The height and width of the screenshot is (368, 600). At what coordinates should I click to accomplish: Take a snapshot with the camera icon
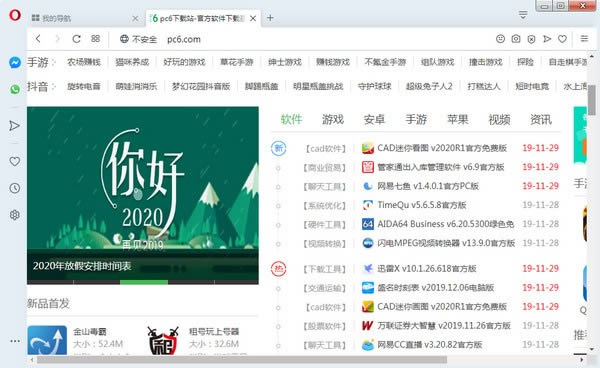(516, 39)
